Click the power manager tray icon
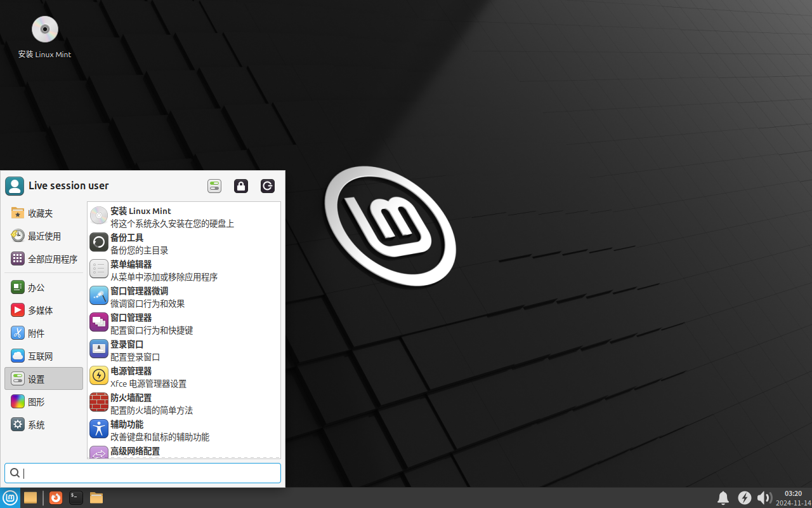Screen dimensions: 812x508 [745, 498]
